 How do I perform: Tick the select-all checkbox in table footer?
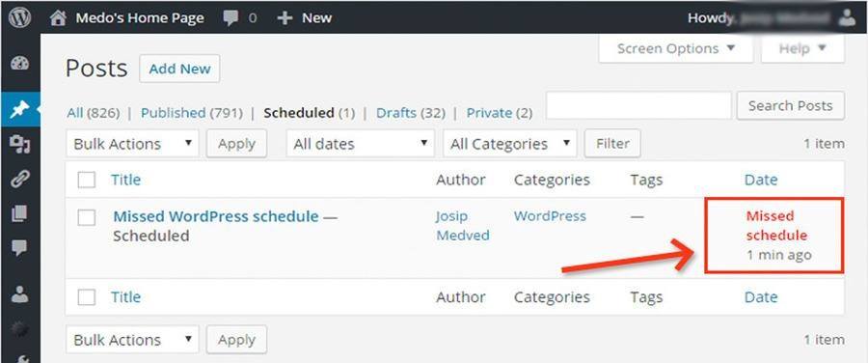click(x=87, y=297)
